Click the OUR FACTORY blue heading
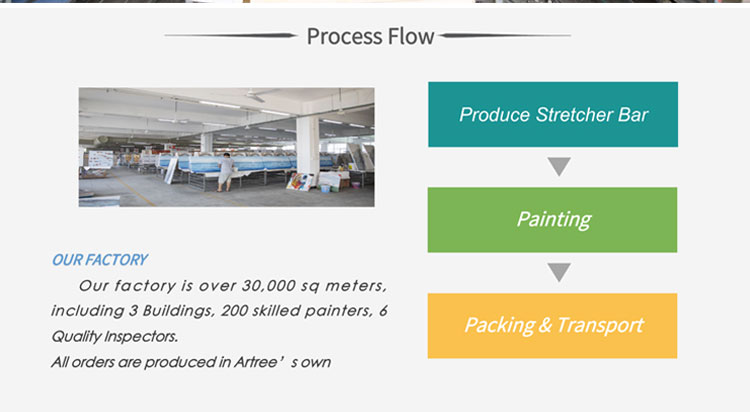The width and height of the screenshot is (750, 412). tap(99, 260)
